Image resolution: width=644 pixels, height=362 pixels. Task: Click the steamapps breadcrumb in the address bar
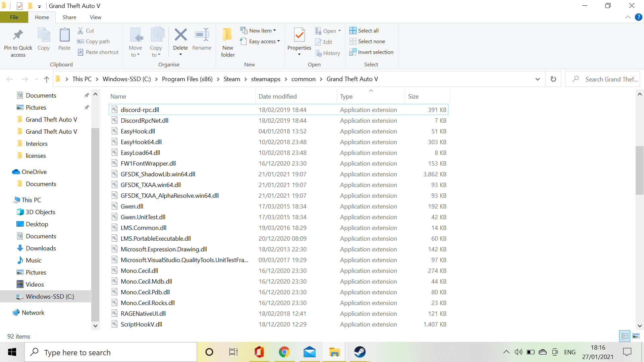point(265,79)
